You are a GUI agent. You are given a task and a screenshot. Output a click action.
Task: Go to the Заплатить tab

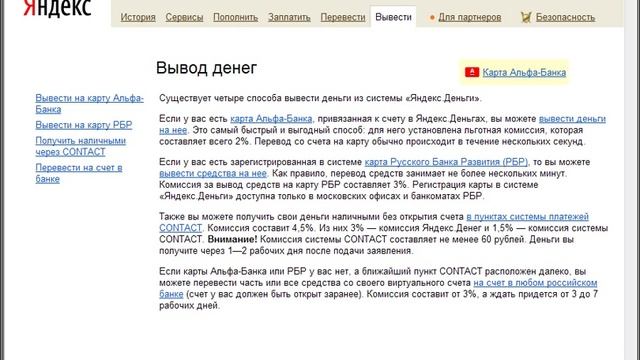(289, 17)
